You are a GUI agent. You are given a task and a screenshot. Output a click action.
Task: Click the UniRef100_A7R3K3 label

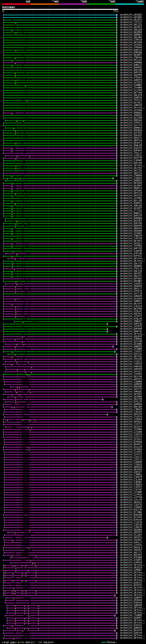[131, 77]
